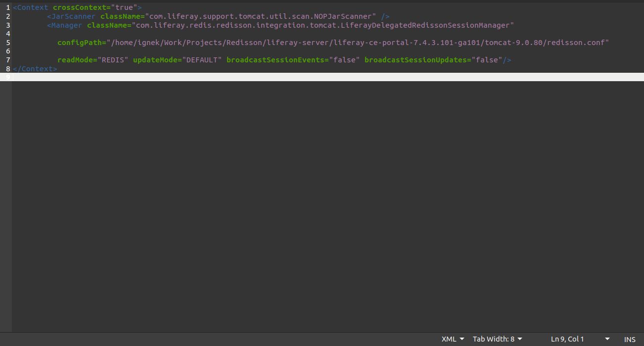644x346 pixels.
Task: Click the "DEFAULT" value
Action: point(202,60)
